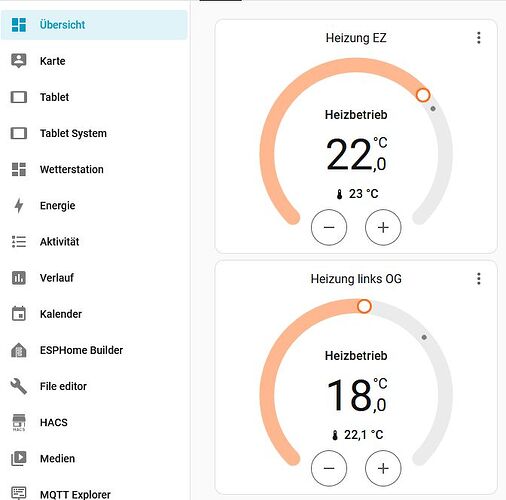The height and width of the screenshot is (500, 506).
Task: Increase Heizung links OG target temperature
Action: pyautogui.click(x=383, y=468)
